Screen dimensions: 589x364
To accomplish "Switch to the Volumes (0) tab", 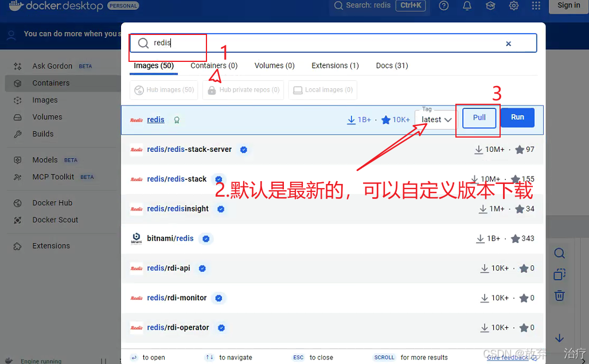I will point(274,66).
